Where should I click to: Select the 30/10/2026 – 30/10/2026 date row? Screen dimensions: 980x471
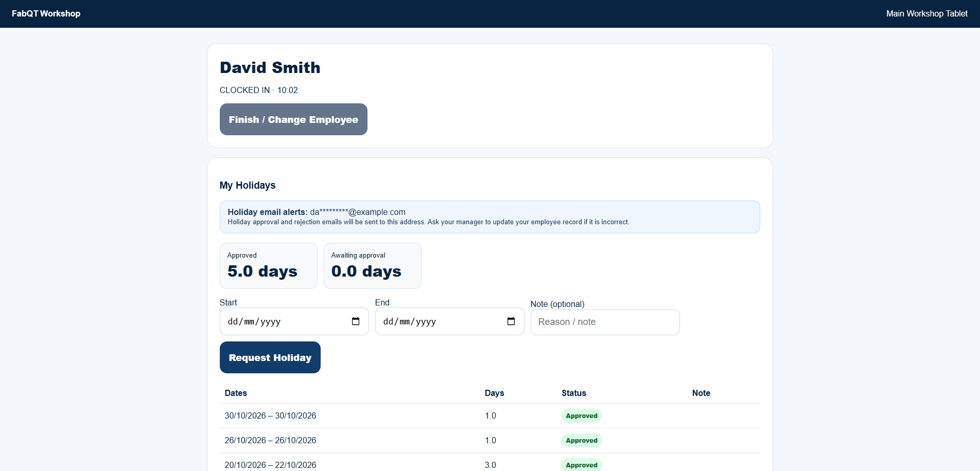pos(490,415)
